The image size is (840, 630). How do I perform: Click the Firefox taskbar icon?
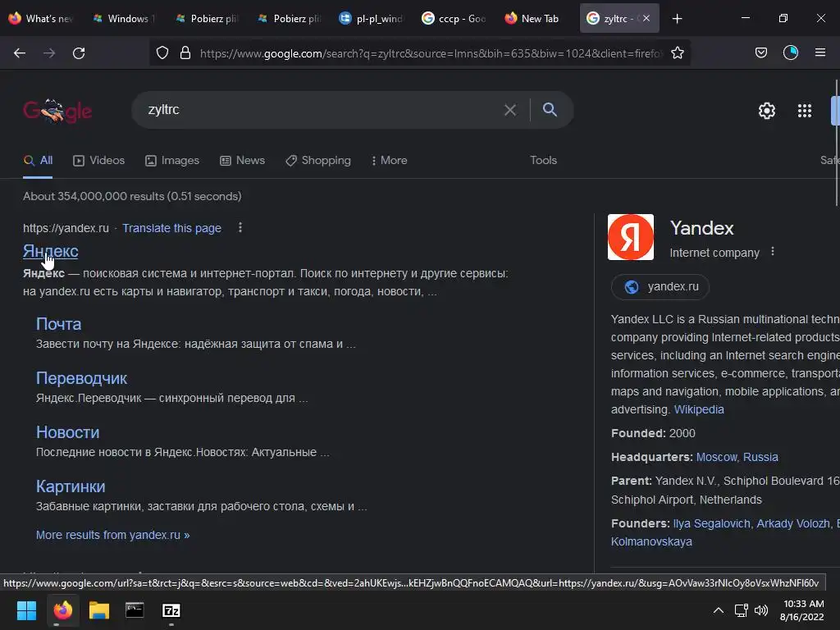[x=63, y=610]
